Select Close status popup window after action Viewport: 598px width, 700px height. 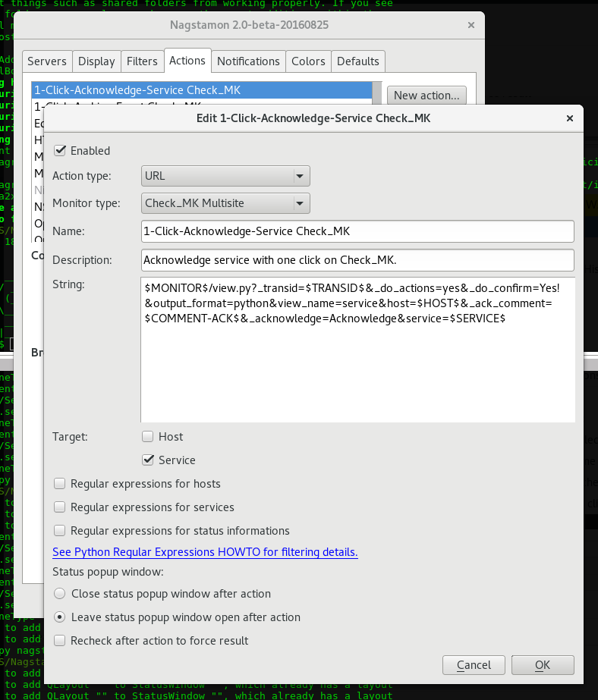pos(60,594)
